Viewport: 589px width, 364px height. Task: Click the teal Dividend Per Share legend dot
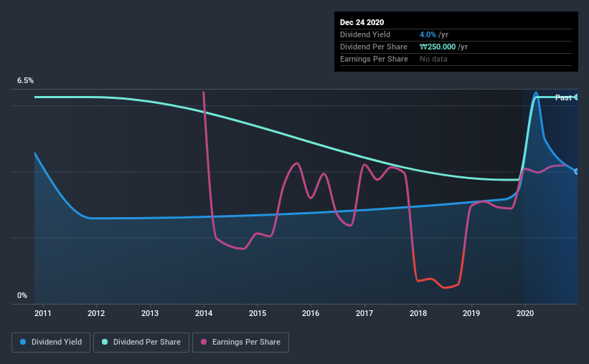point(105,342)
